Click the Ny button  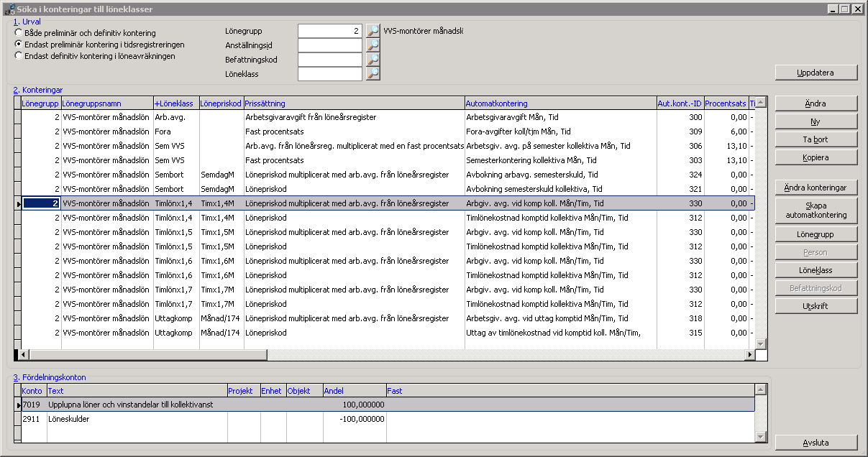coord(816,121)
